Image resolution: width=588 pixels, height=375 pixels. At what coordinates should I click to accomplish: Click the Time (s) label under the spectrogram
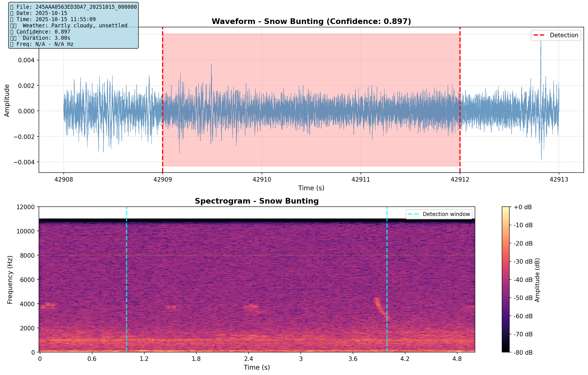(257, 367)
